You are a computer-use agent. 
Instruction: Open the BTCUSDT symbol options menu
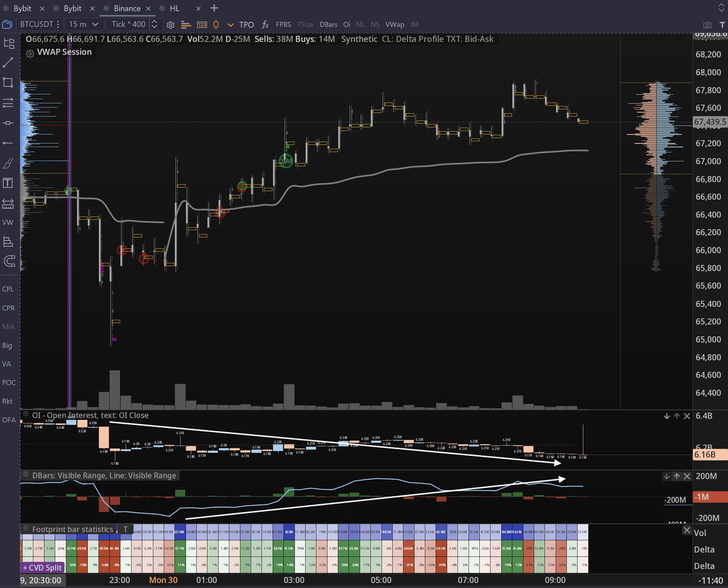(x=58, y=24)
